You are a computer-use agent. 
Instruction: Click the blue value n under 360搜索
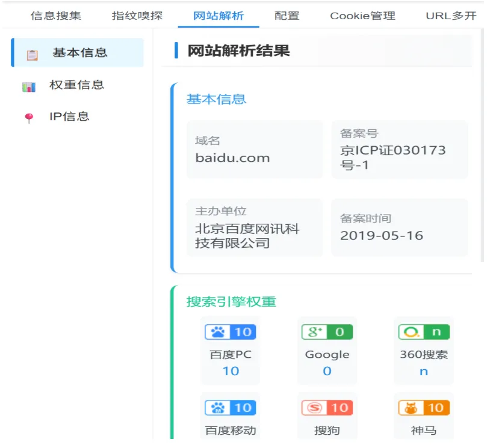point(424,372)
